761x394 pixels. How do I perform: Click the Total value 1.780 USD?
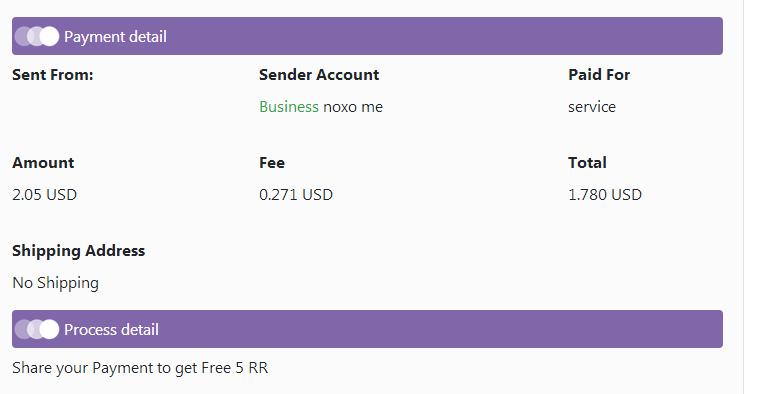tap(605, 195)
